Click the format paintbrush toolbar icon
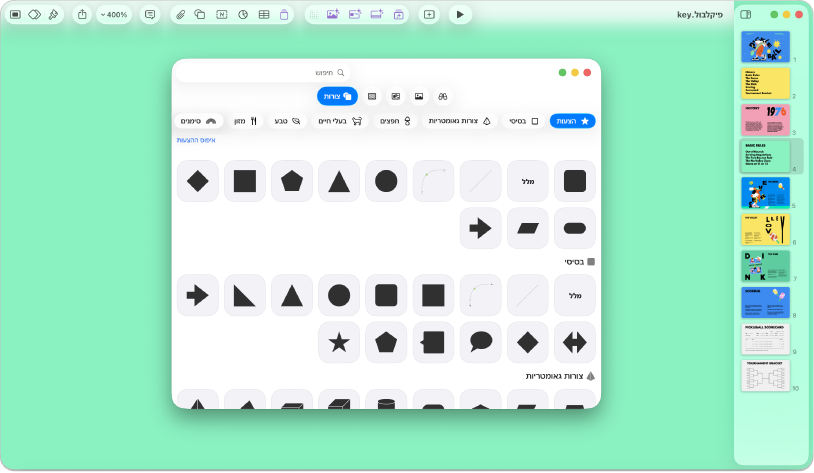 pyautogui.click(x=53, y=15)
